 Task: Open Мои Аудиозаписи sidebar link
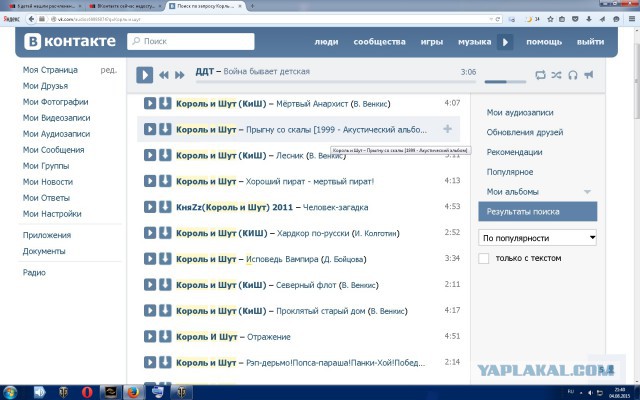coord(56,134)
